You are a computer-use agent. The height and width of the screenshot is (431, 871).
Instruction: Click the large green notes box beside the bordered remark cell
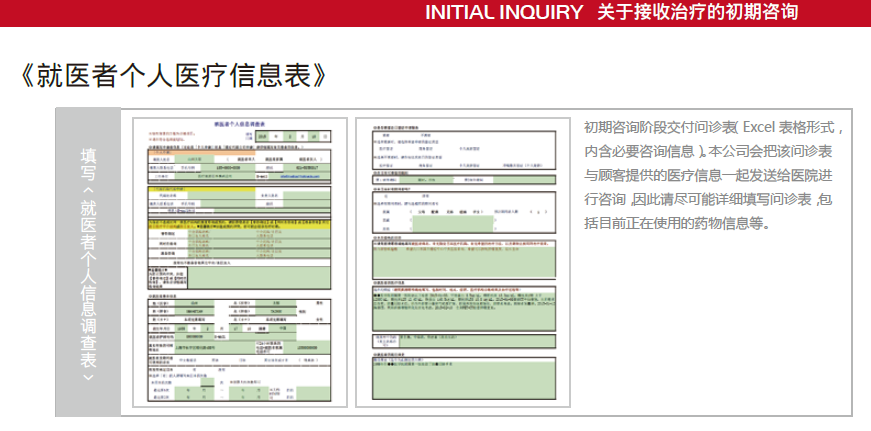(x=259, y=278)
